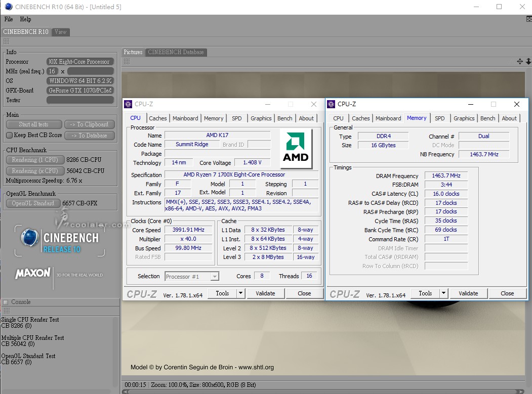This screenshot has width=532, height=394.
Task: Open Caches tab in processor info CPU-Z window
Action: pos(158,118)
